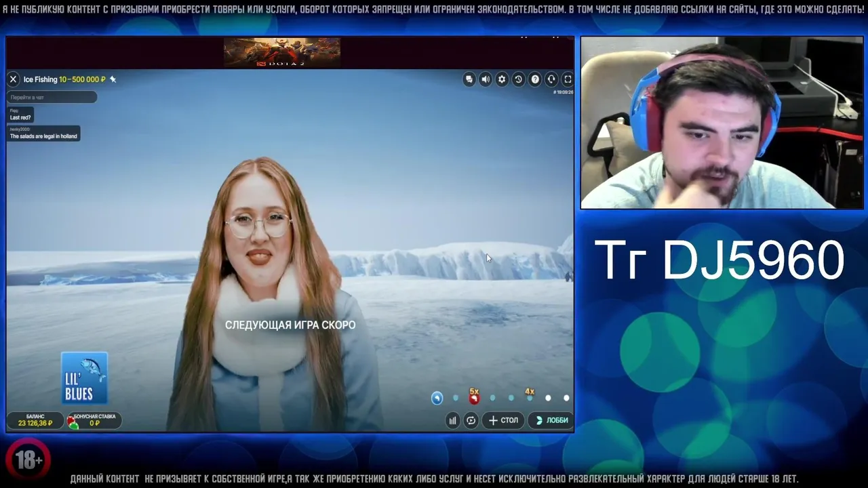The height and width of the screenshot is (488, 868).
Task: Click the streamer webcam feed
Action: pyautogui.click(x=722, y=123)
